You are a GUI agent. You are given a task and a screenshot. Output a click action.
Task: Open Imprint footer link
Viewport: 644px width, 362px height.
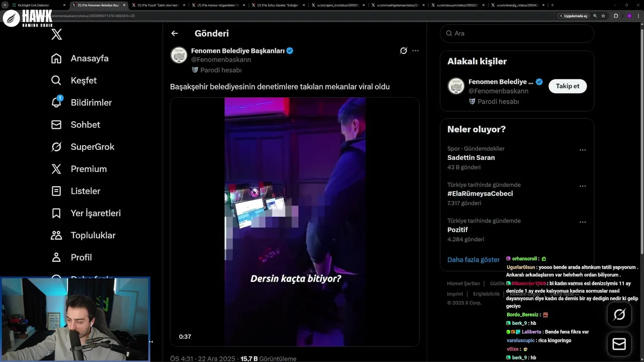tap(455, 294)
